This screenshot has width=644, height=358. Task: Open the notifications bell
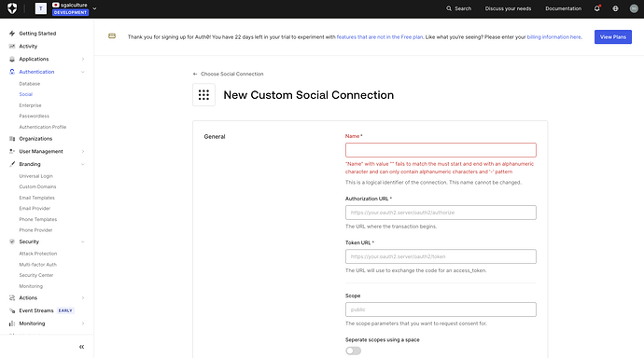(x=596, y=8)
